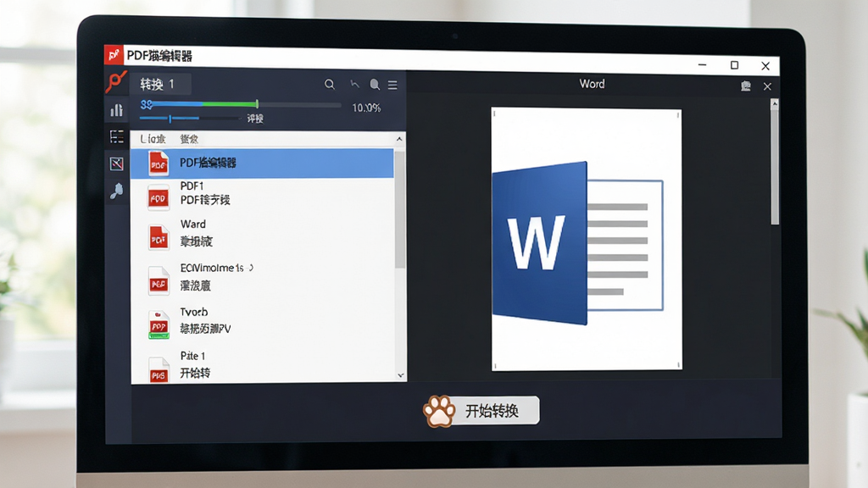Click the stamp icon in Word panel header
Screen dimensions: 868x488
click(x=746, y=86)
